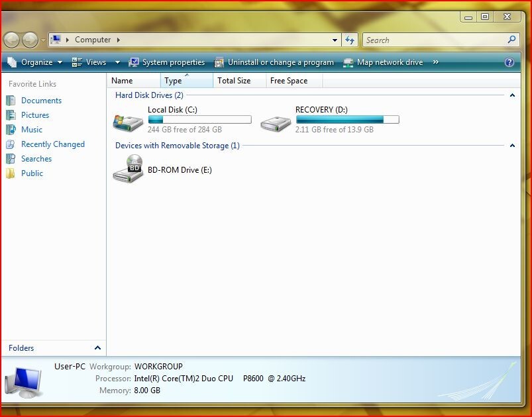
Task: Click the Local Disk (C:) label
Action: coord(172,110)
